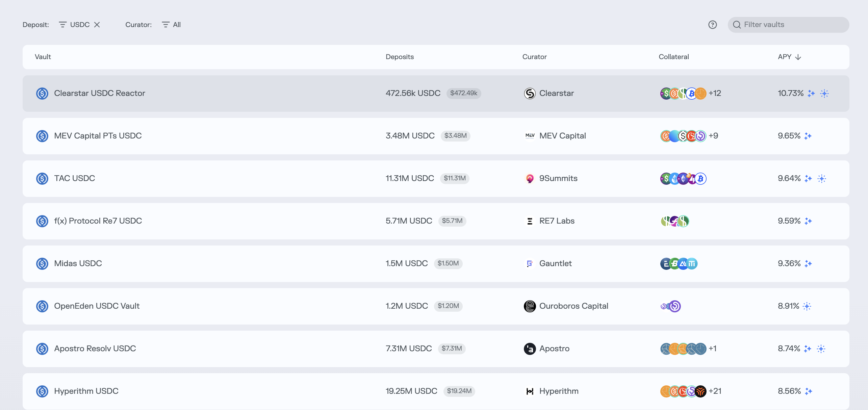The height and width of the screenshot is (410, 868).
Task: Click the Apostro curator logo
Action: click(530, 349)
